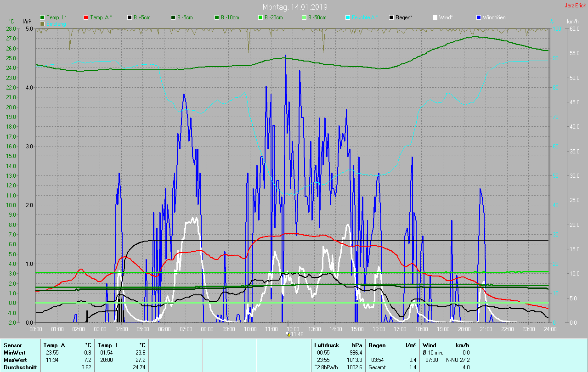Click the Luftdruck heading in statistics table
588x372 pixels.
coord(325,345)
